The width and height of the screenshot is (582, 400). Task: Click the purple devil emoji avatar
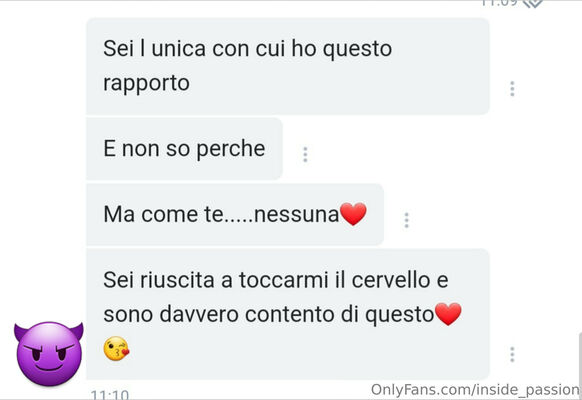coord(49,354)
